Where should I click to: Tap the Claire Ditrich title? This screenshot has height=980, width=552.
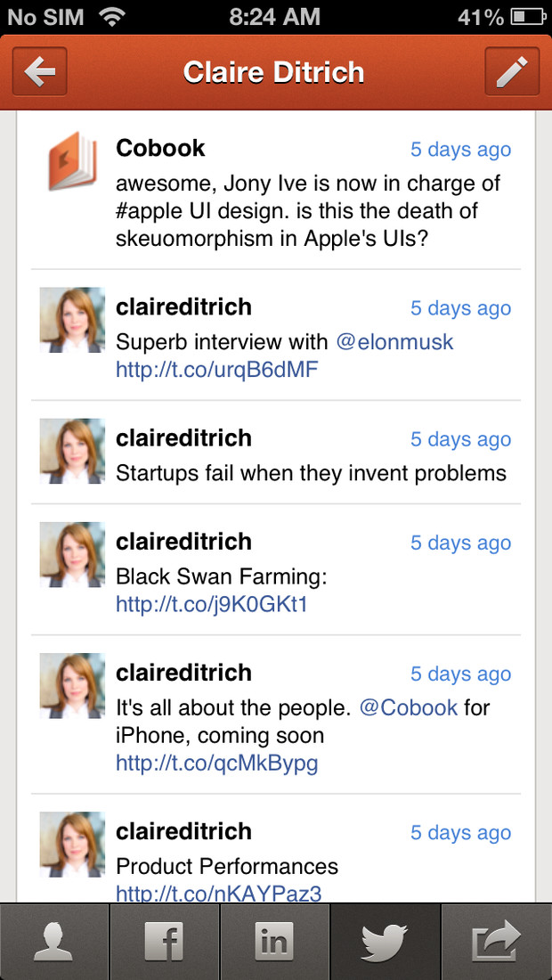click(273, 72)
